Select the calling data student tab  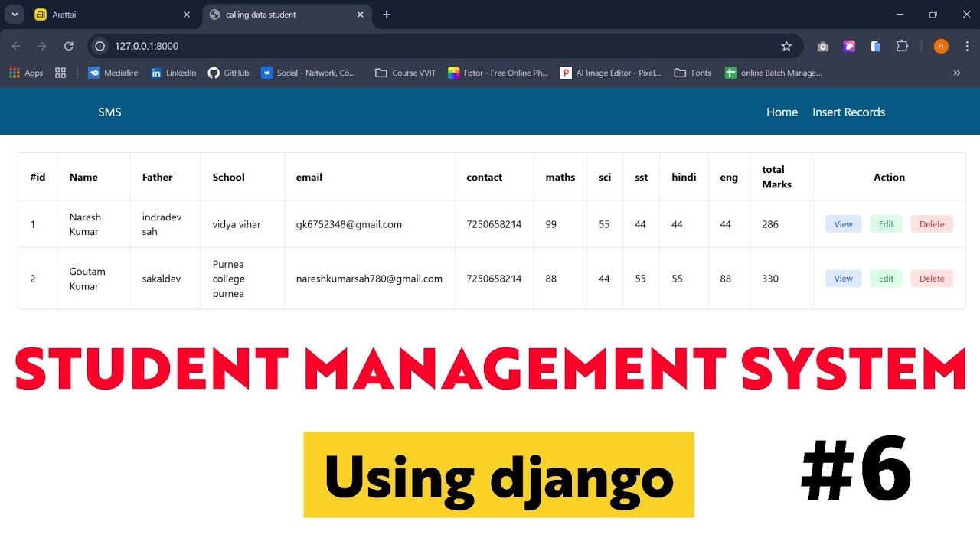(x=287, y=15)
